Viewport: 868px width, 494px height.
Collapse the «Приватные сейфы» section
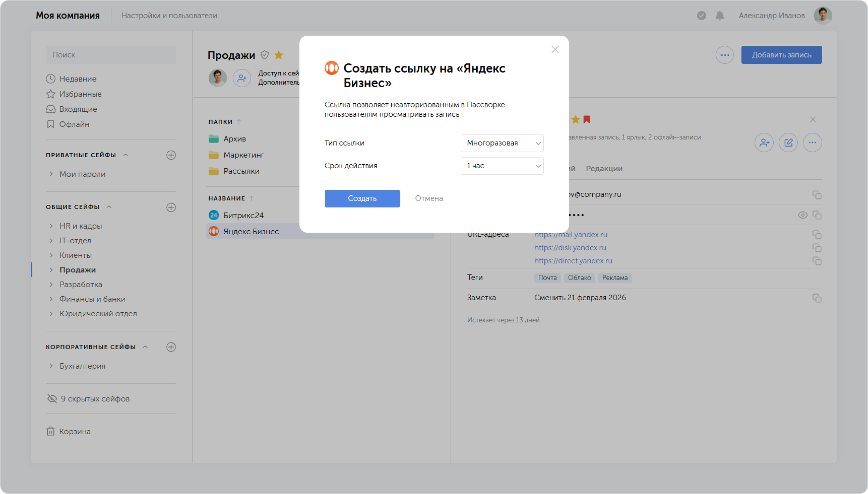coord(125,155)
